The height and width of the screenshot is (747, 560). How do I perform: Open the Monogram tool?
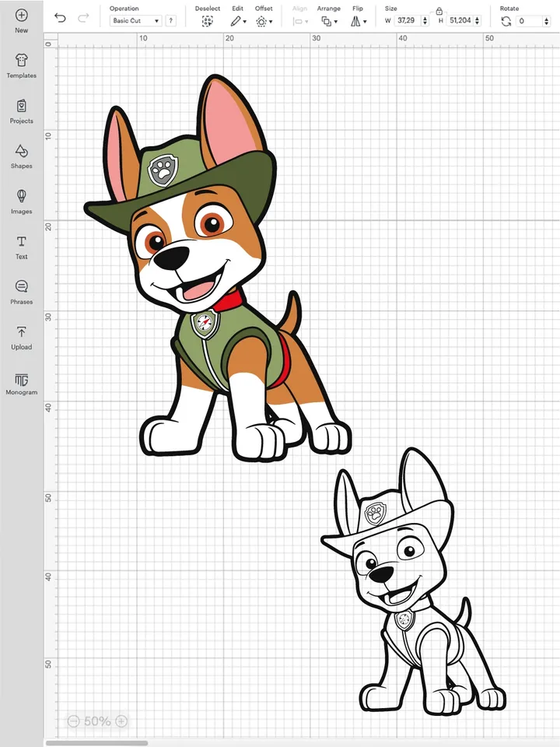coord(21,382)
